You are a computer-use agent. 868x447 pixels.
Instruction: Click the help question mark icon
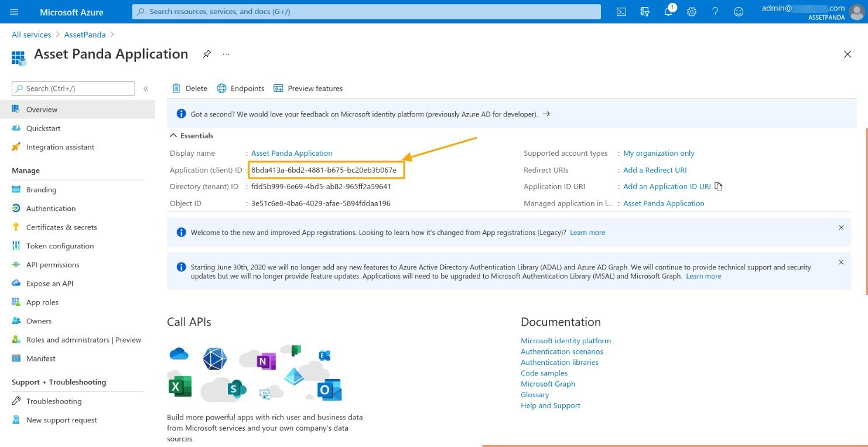pyautogui.click(x=715, y=12)
